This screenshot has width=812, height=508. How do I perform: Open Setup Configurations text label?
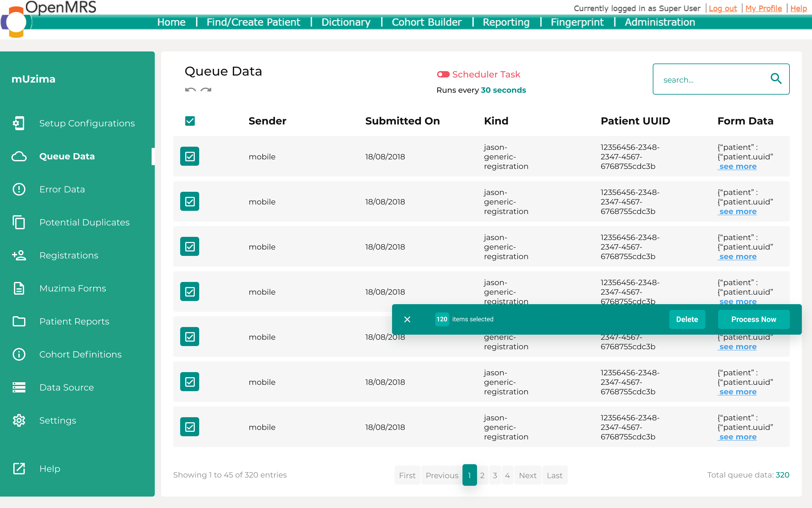(x=87, y=123)
